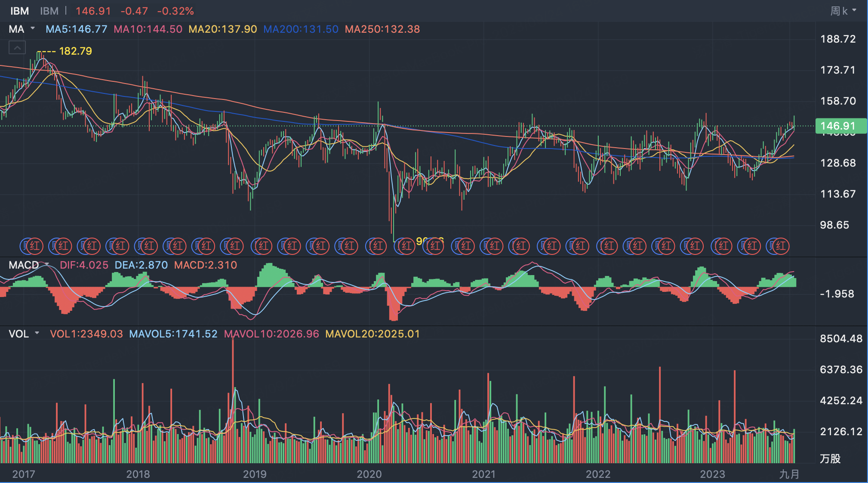Click the -0.47 price change value
The width and height of the screenshot is (868, 483).
[x=134, y=11]
